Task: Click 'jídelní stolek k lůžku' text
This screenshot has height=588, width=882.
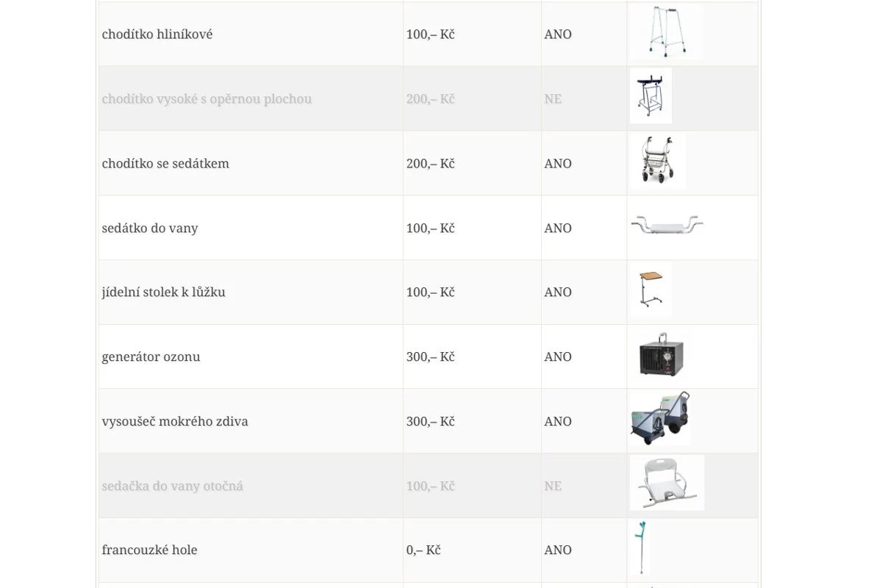Action: click(163, 293)
